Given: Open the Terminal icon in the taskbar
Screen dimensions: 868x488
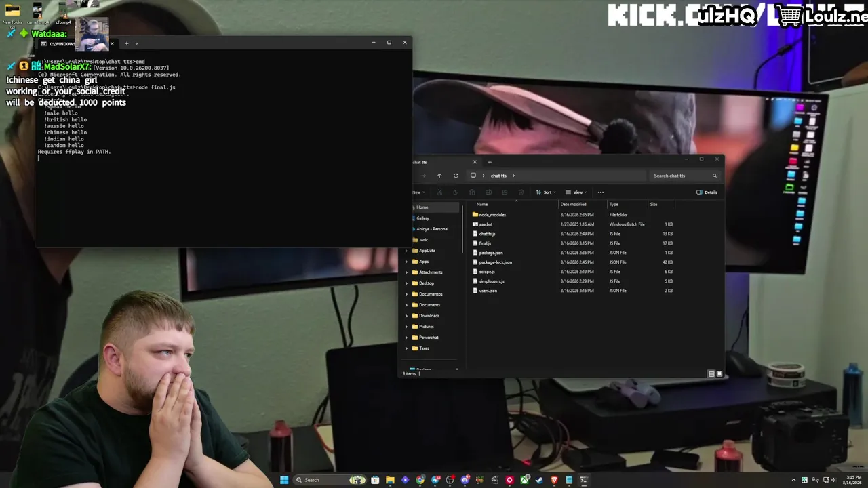Looking at the screenshot, I should pyautogui.click(x=584, y=480).
